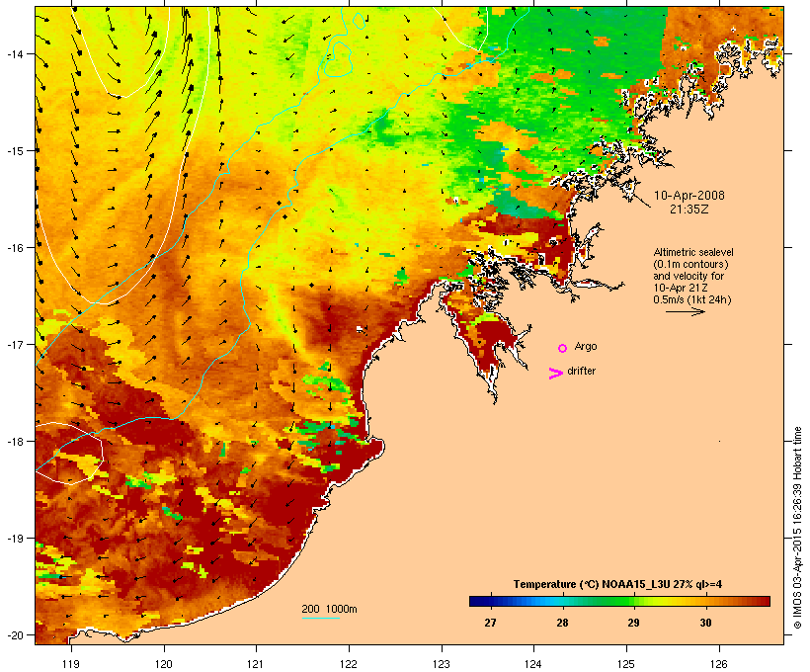Viewport: 810px width, 672px height.
Task: Click the longitude axis label '125'
Action: coord(626,664)
